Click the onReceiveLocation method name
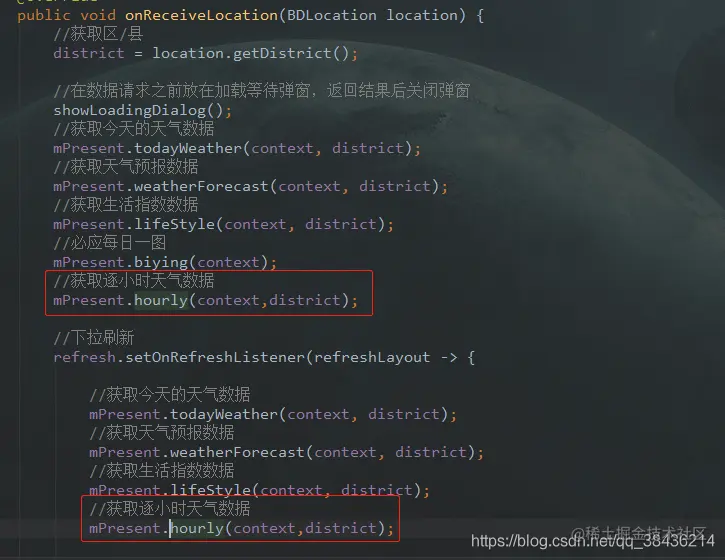This screenshot has height=560, width=725. click(x=202, y=15)
